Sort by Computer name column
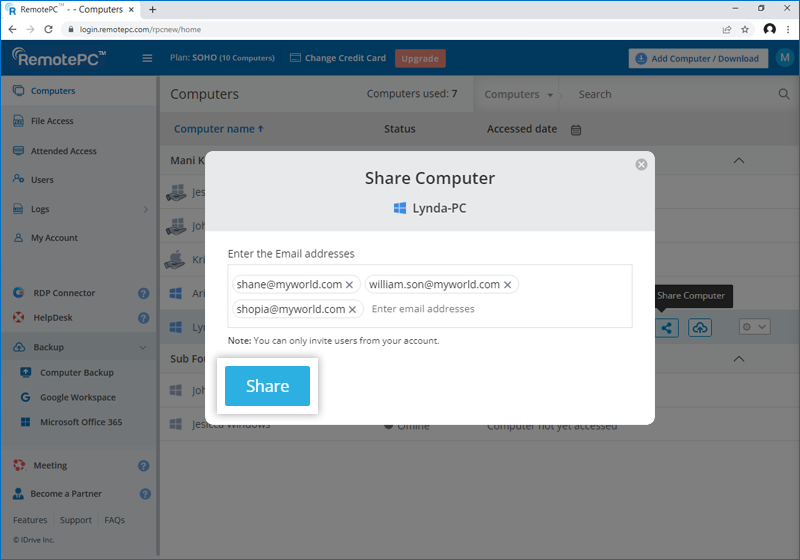Image resolution: width=800 pixels, height=560 pixels. [218, 129]
